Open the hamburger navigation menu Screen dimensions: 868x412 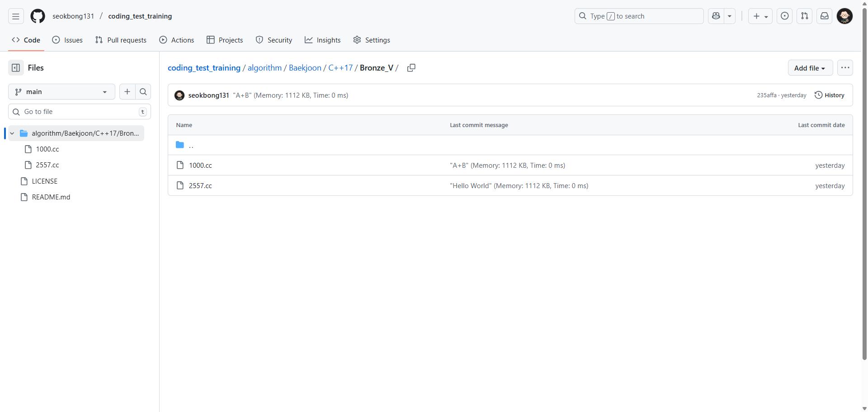(x=16, y=16)
